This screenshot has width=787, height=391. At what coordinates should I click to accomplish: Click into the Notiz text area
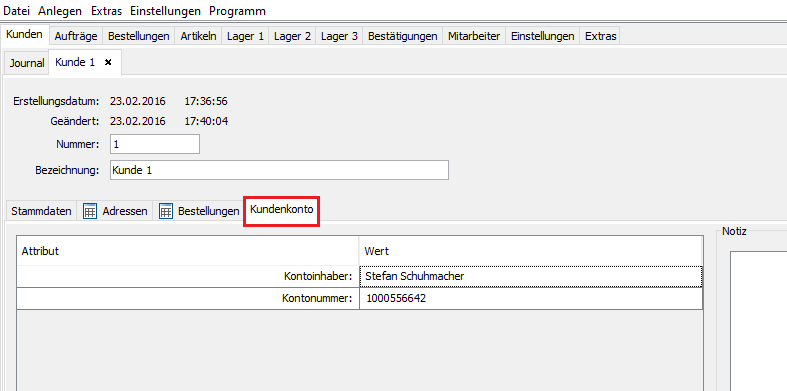tap(758, 321)
